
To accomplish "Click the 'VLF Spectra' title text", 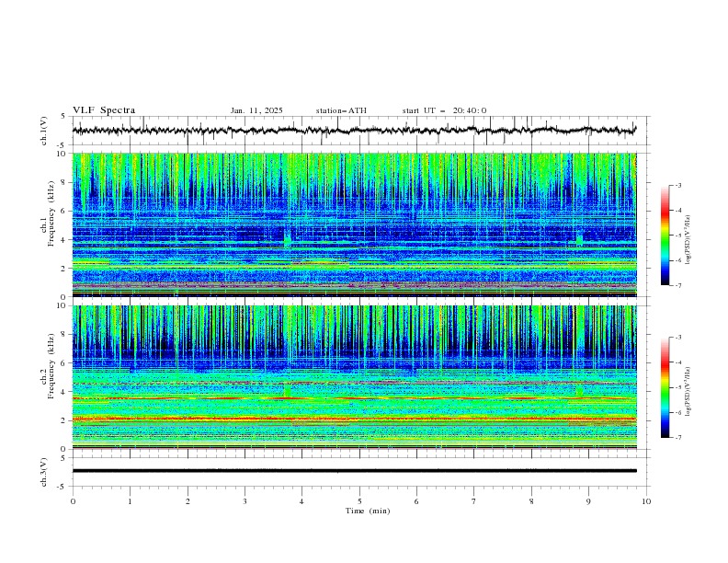I will coord(104,110).
